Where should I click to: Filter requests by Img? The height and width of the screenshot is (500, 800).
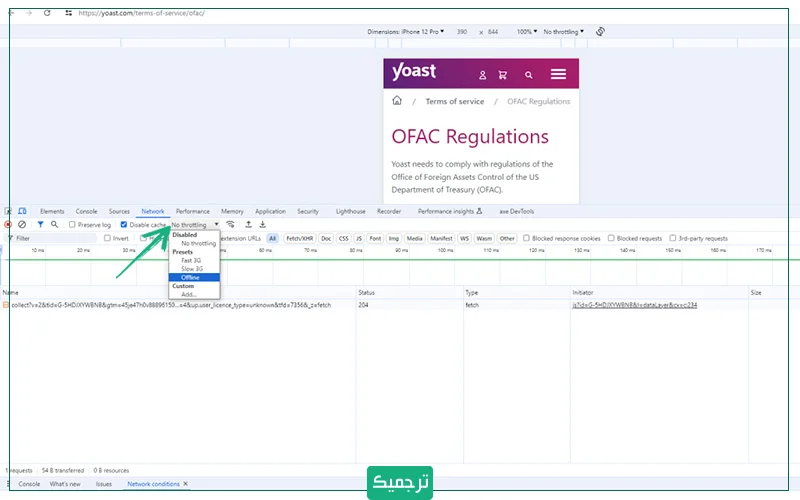click(393, 238)
